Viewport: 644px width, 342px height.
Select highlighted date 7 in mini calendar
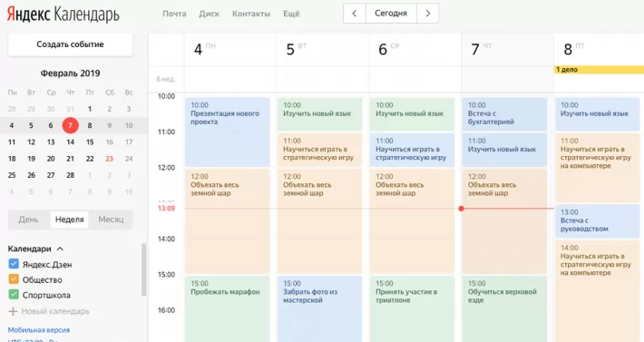point(70,125)
